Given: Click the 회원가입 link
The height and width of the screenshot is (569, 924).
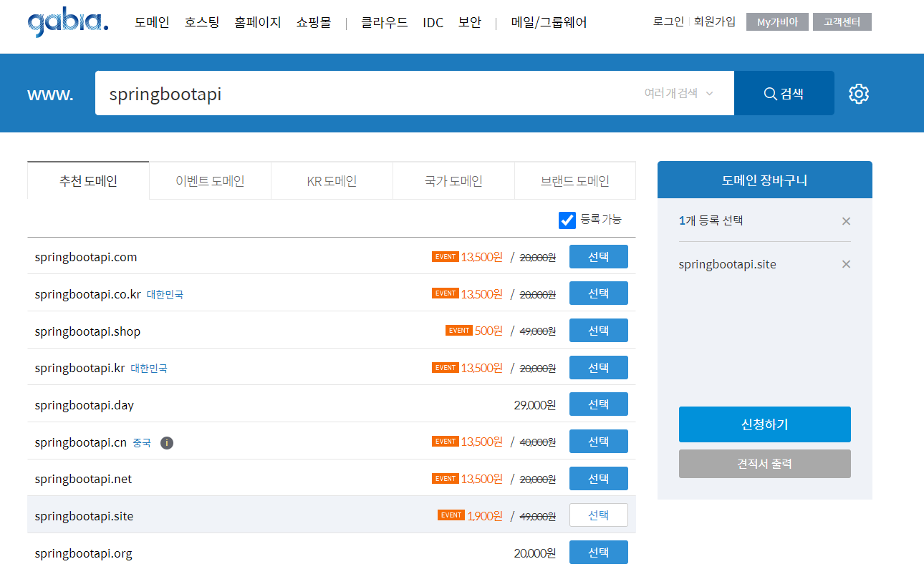Looking at the screenshot, I should coord(714,21).
